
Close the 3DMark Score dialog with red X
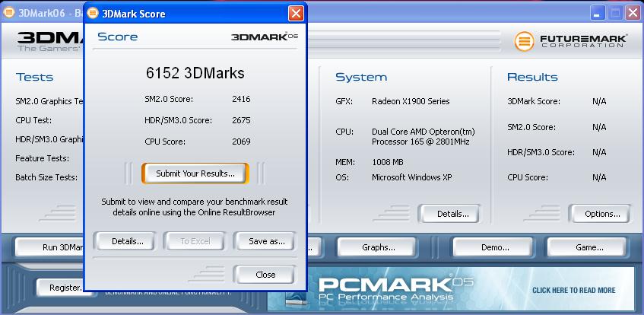tap(296, 14)
